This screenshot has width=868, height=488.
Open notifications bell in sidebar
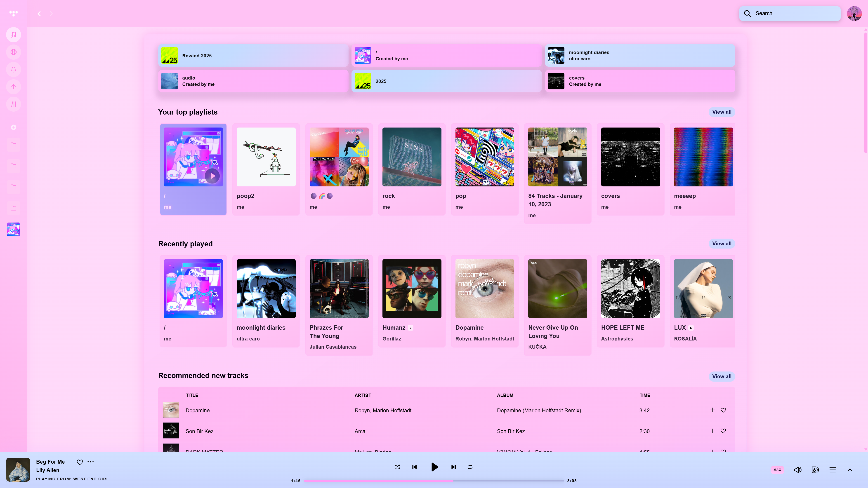coord(14,69)
